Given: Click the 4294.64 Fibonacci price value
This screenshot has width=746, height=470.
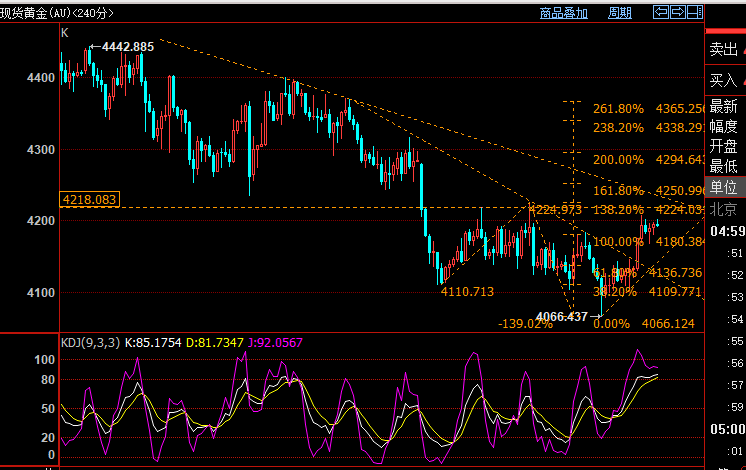Looking at the screenshot, I should pyautogui.click(x=680, y=160).
